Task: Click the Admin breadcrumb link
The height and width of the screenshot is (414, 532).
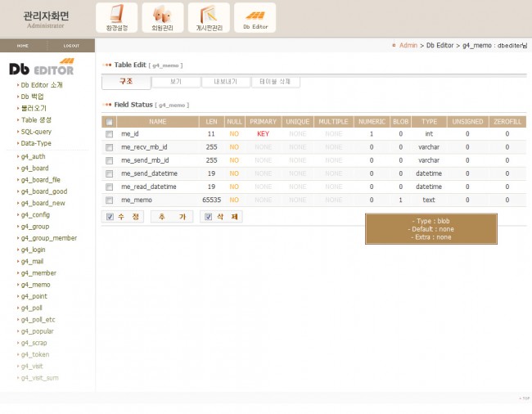Action: (x=408, y=46)
